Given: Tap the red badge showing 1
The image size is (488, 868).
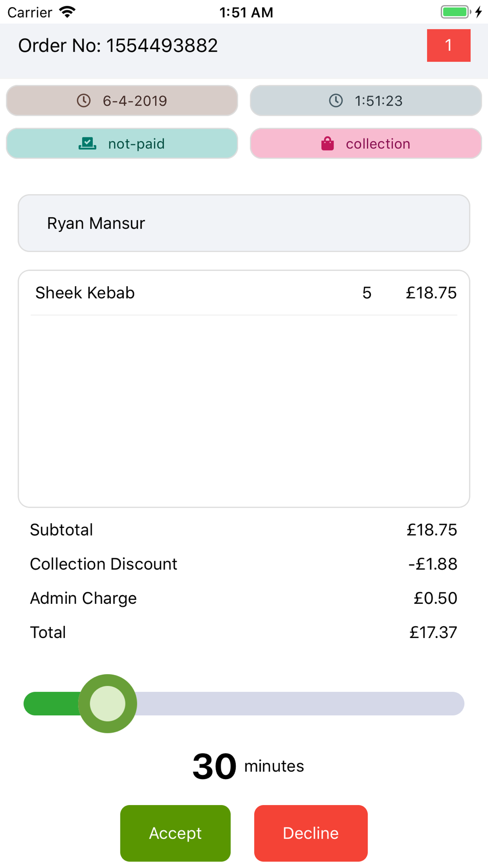Looking at the screenshot, I should coord(448,45).
